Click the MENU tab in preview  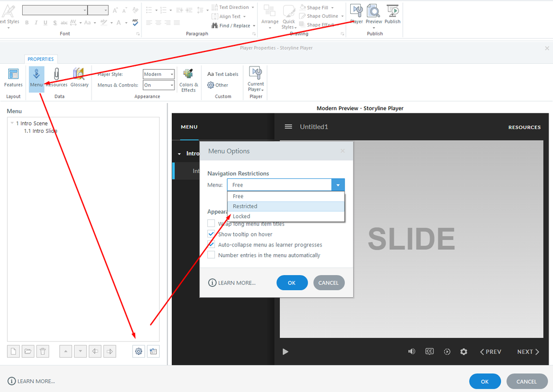point(189,127)
